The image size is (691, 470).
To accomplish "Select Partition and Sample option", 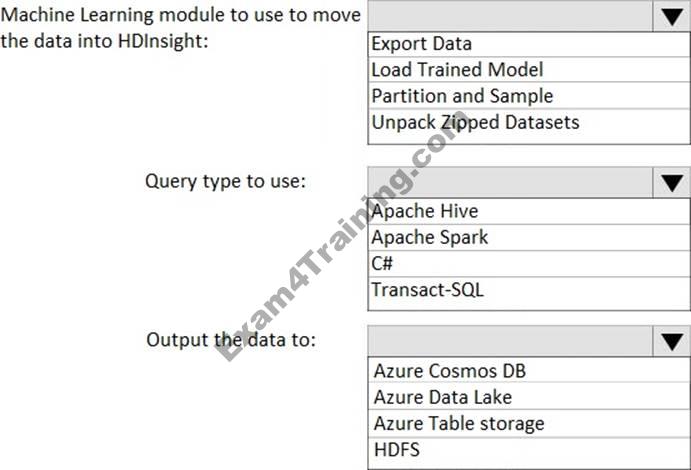I will (x=462, y=96).
